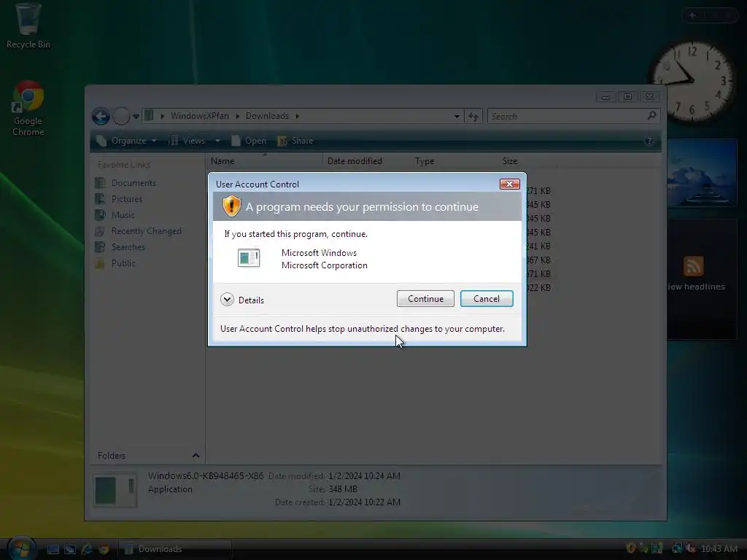The width and height of the screenshot is (747, 560).
Task: Click WindowsXPfan in the address breadcrumb
Action: click(x=200, y=116)
